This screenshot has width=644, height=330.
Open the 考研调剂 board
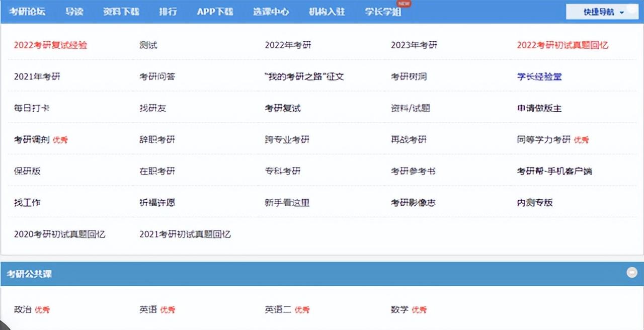pyautogui.click(x=32, y=139)
